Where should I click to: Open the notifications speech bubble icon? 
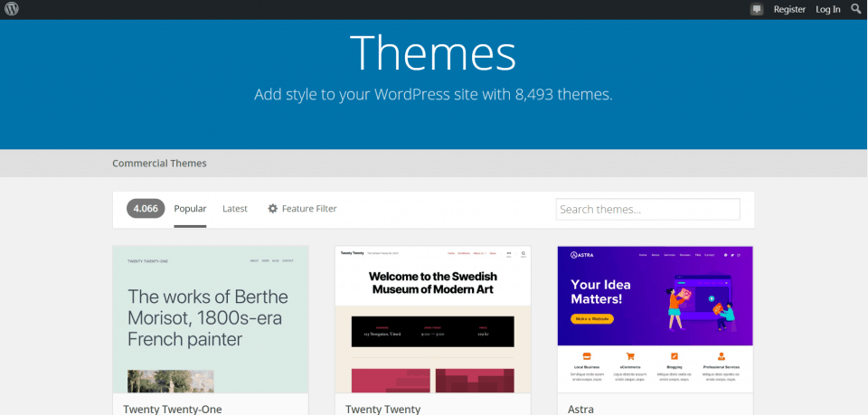coord(757,9)
